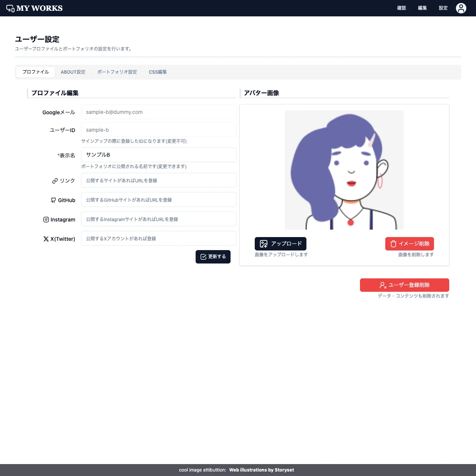Click the MY WORKS logo icon
The image size is (476, 476).
(x=10, y=7)
